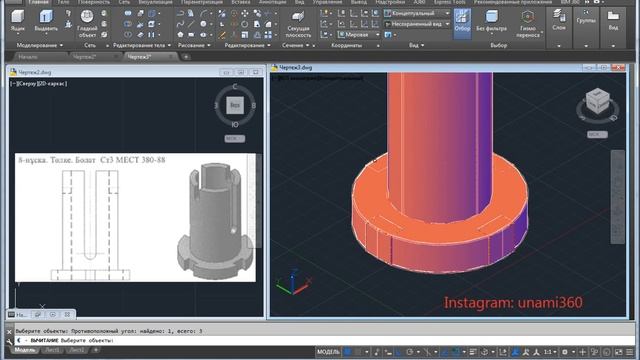This screenshot has height=360, width=640.
Task: Click the Move tool in Редактирование panel
Action: click(x=245, y=13)
